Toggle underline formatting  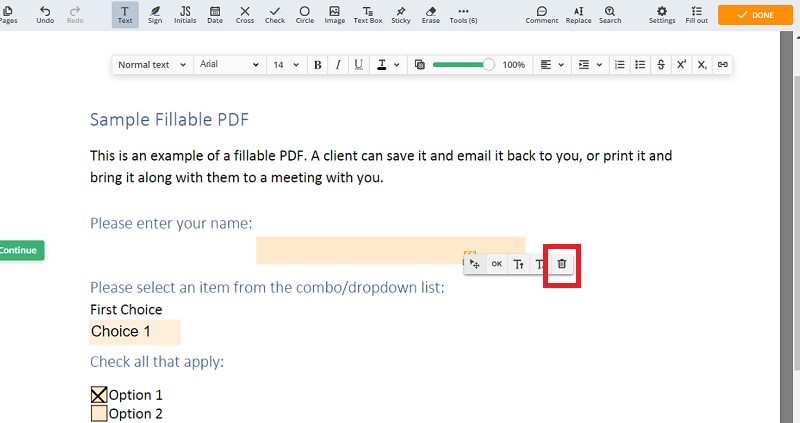[x=359, y=65]
